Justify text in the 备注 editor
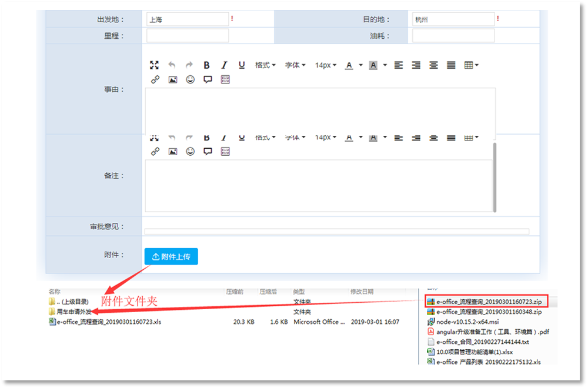 point(451,138)
